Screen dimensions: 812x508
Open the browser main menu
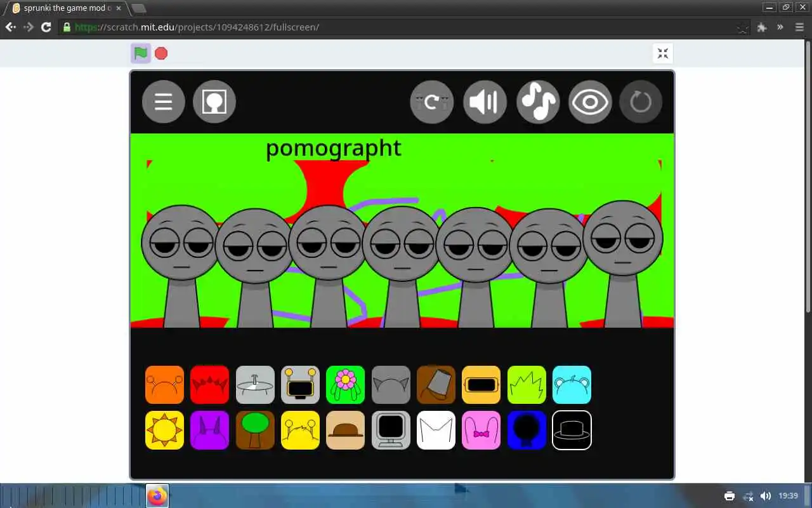tap(799, 27)
